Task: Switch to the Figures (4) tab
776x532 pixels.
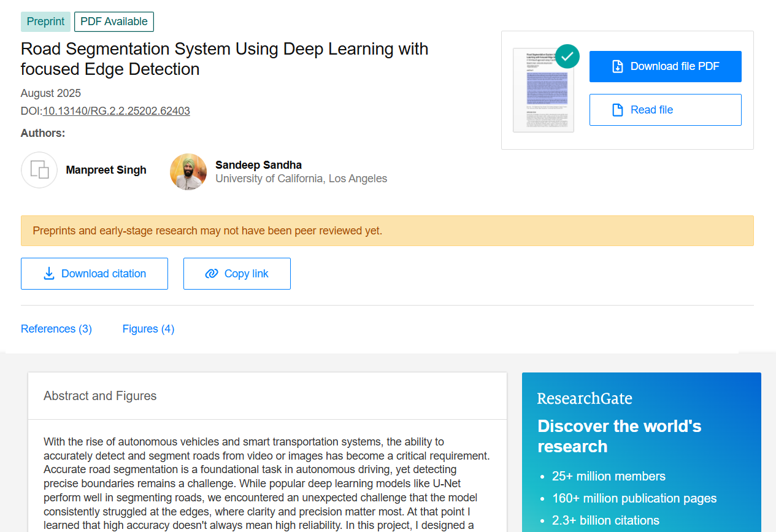Action: click(x=148, y=329)
